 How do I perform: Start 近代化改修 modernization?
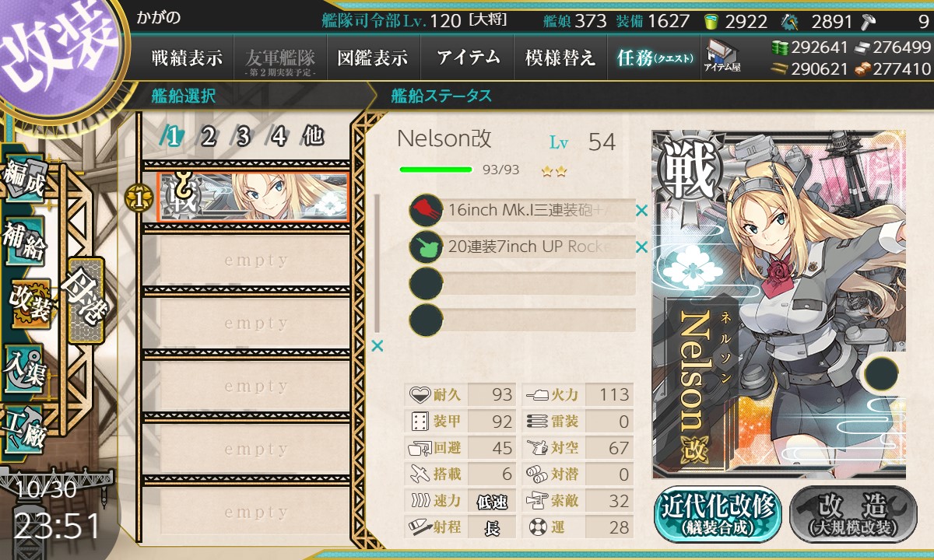point(716,514)
